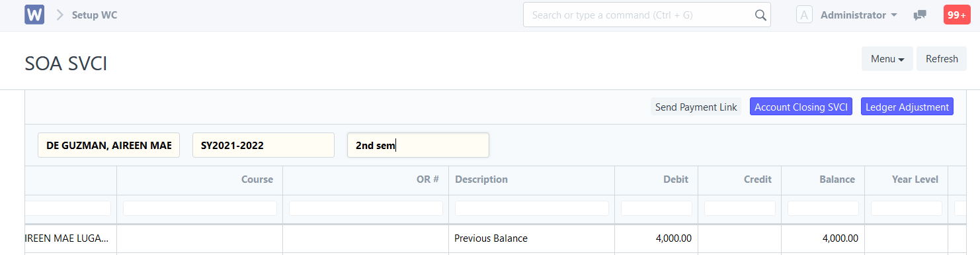Open the school year SY2021-2022 field
The height and width of the screenshot is (255, 980).
pyautogui.click(x=263, y=145)
